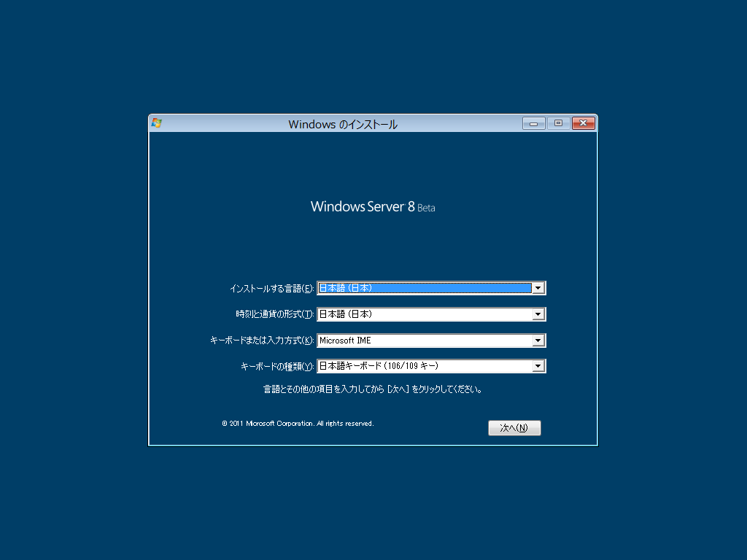747x560 pixels.
Task: Open the キーボードの種類 dropdown arrow
Action: pos(538,366)
